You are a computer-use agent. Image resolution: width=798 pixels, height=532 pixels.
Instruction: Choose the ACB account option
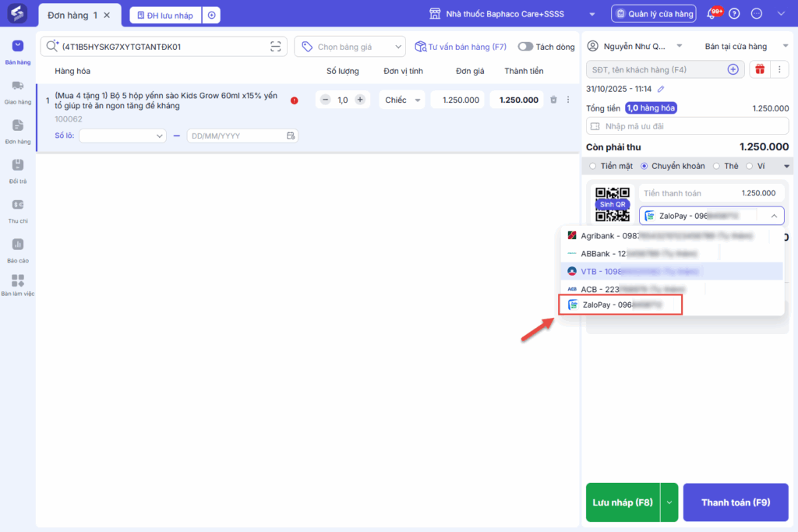click(x=672, y=290)
